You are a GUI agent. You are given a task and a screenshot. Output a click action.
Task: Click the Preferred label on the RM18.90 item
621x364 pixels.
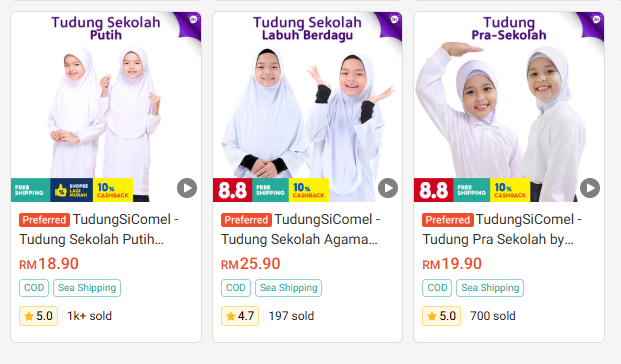pyautogui.click(x=44, y=220)
